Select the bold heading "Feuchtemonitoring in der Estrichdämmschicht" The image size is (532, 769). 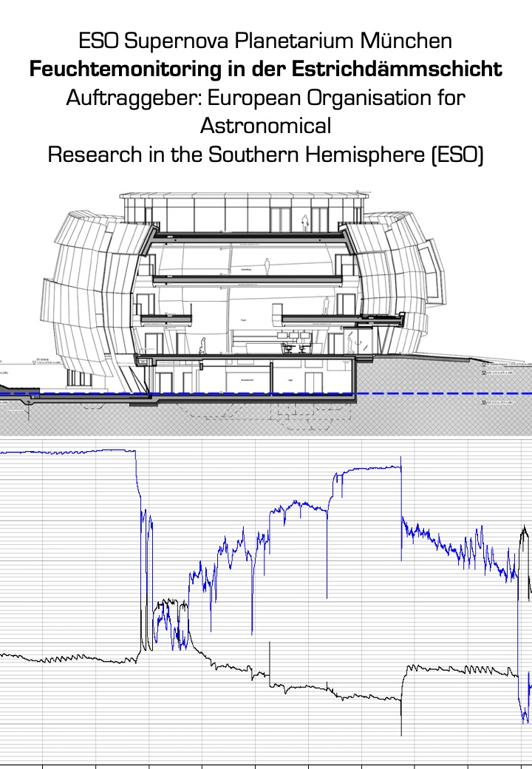[265, 70]
